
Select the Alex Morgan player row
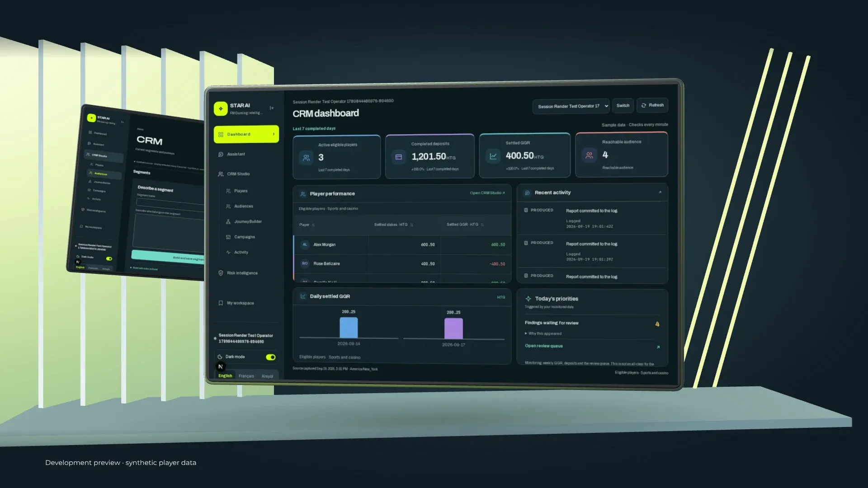pyautogui.click(x=402, y=245)
